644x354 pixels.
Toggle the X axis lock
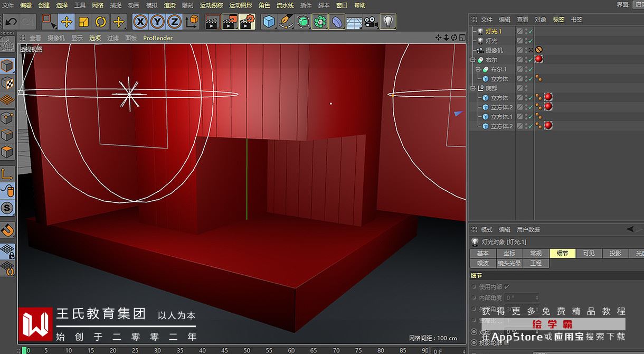140,22
